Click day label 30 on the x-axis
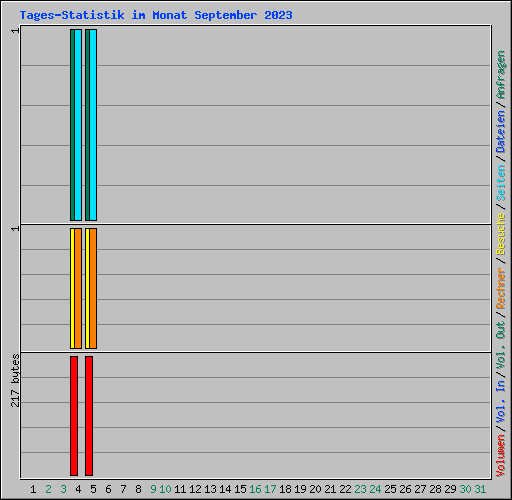 [465, 489]
